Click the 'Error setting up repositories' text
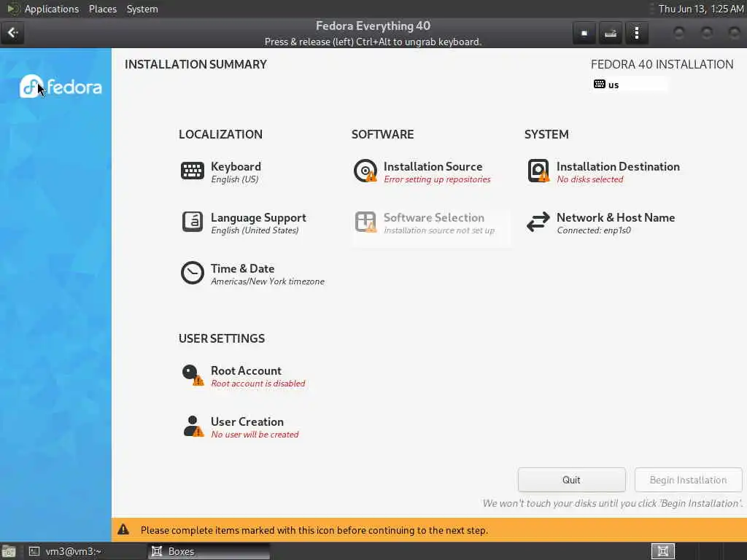Image resolution: width=747 pixels, height=560 pixels. pyautogui.click(x=437, y=179)
